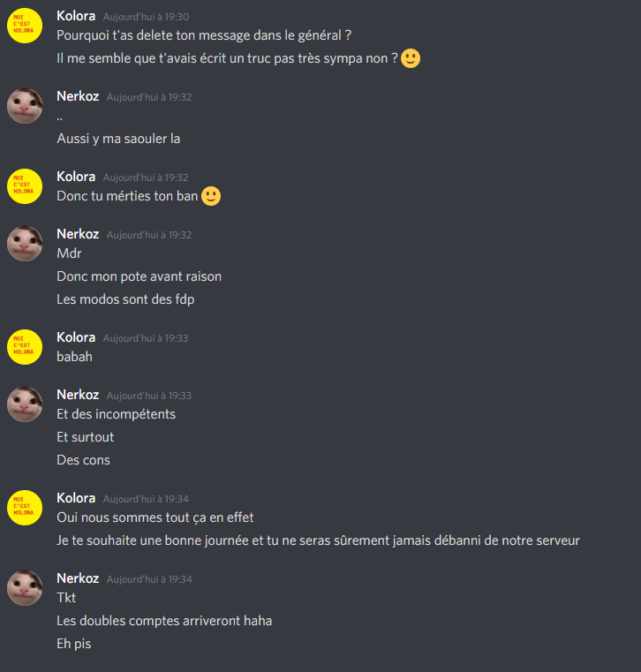Click the smiley emoji after "ton ban"
641x672 pixels.
point(211,196)
